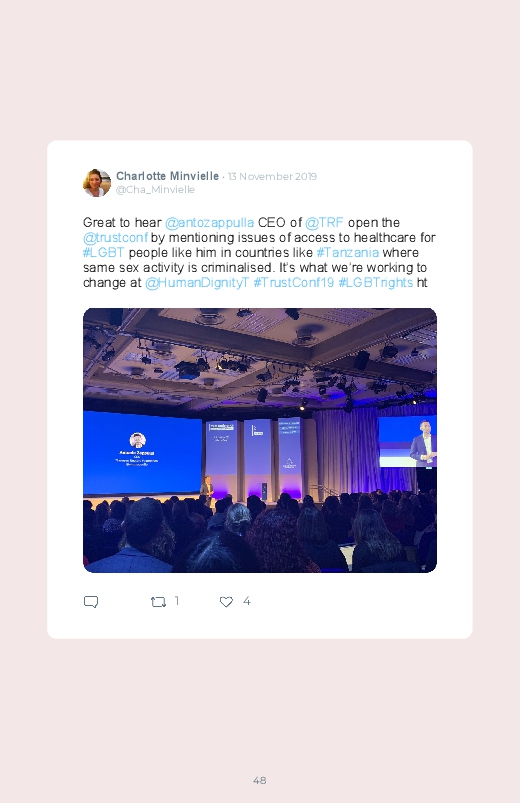Click the heart like icon
The image size is (520, 803).
tap(226, 602)
